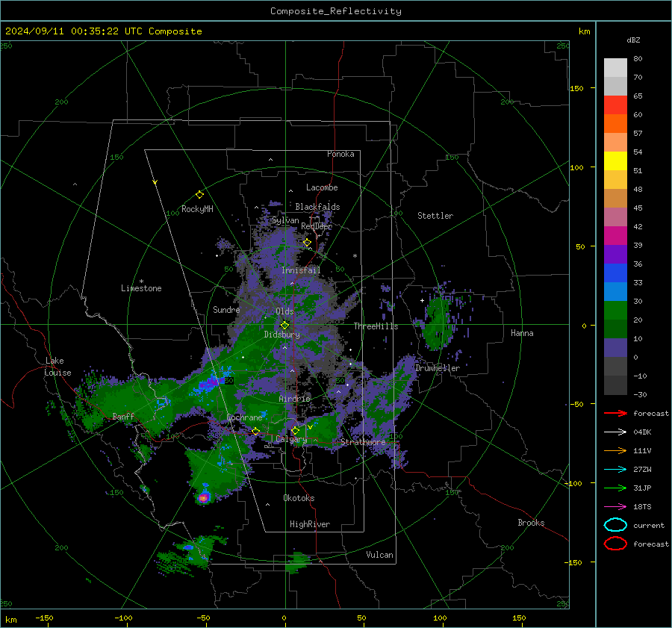Click the Okotoks city label
This screenshot has width=672, height=628.
(299, 498)
